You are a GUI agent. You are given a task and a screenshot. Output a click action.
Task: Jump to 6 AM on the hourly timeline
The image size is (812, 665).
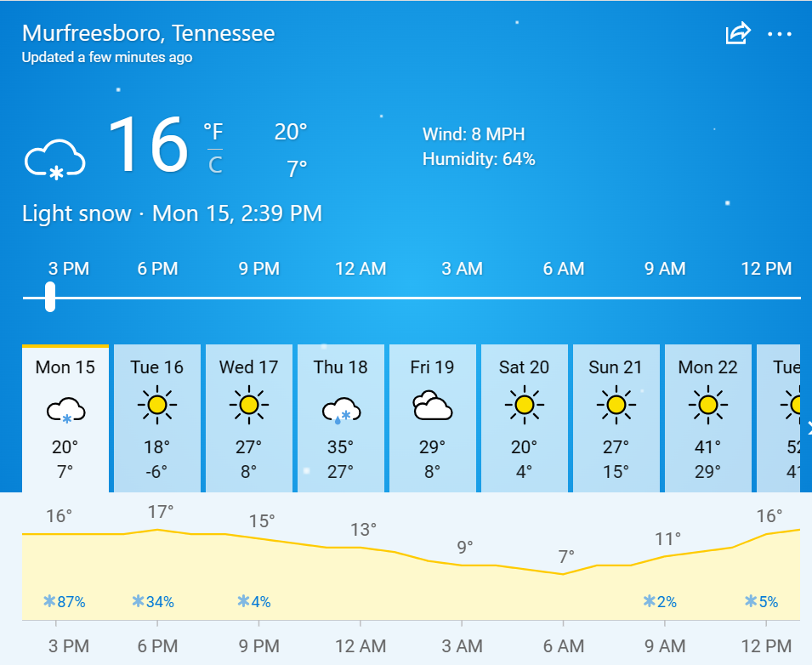(x=564, y=269)
